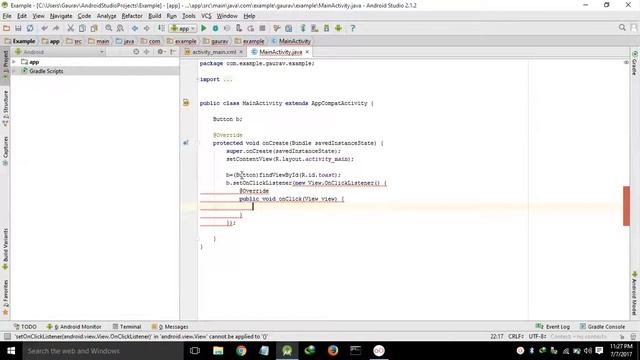This screenshot has height=360, width=640.
Task: Close the MainActivity.java tab
Action: 307,52
